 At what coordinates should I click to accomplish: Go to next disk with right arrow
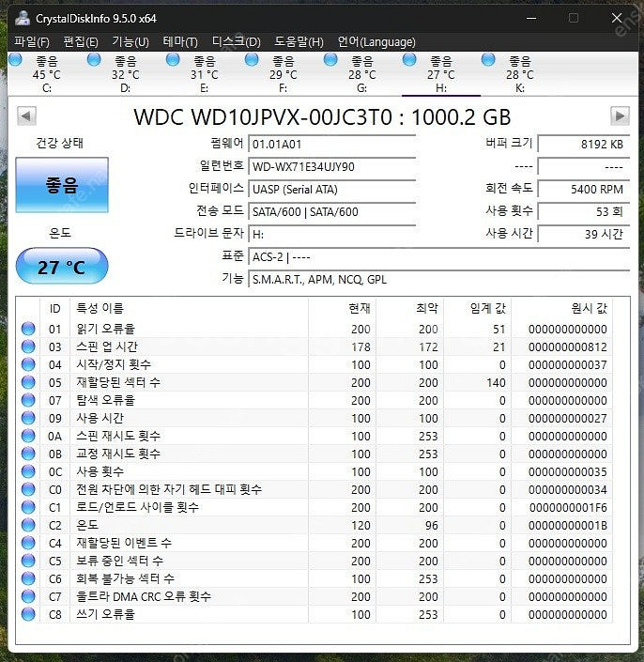(x=620, y=116)
